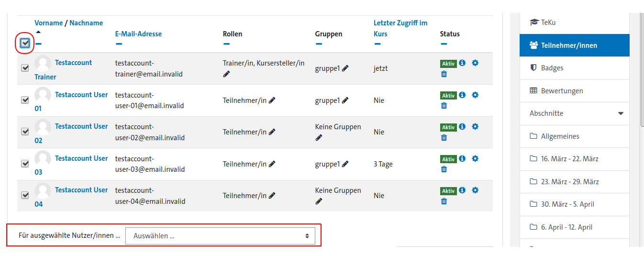The image size is (644, 256).
Task: Expand the Abschnitte section arrow
Action: (621, 113)
